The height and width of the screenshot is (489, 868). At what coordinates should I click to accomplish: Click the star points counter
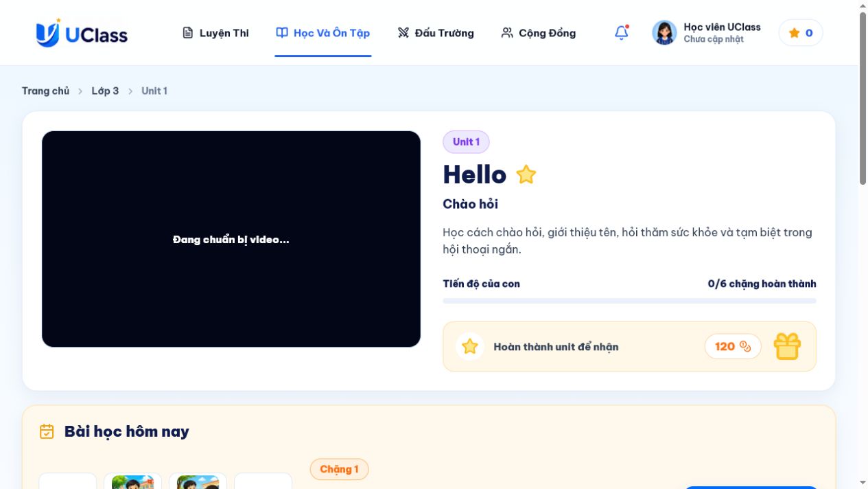click(801, 32)
